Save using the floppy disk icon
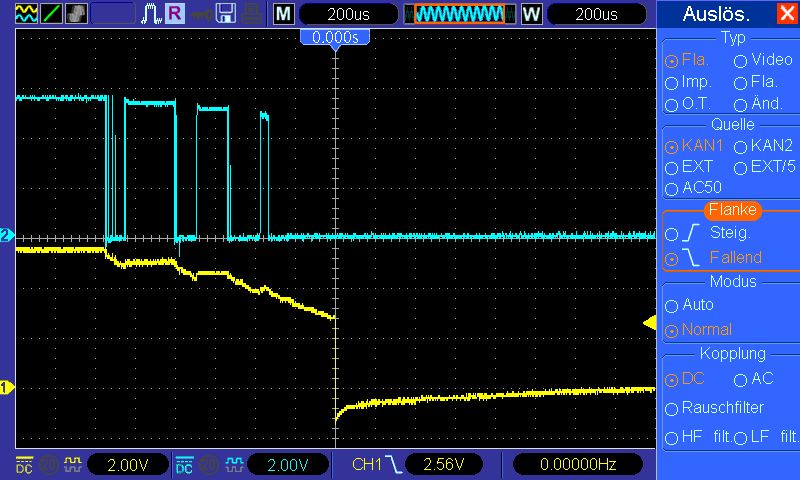 coord(226,14)
